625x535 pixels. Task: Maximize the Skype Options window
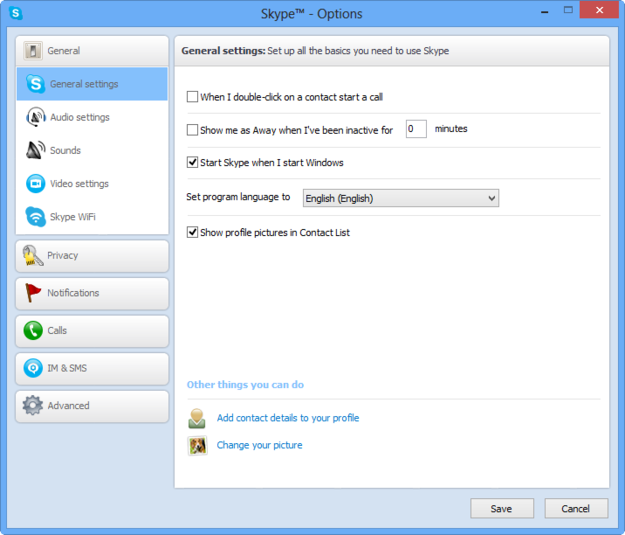[568, 10]
